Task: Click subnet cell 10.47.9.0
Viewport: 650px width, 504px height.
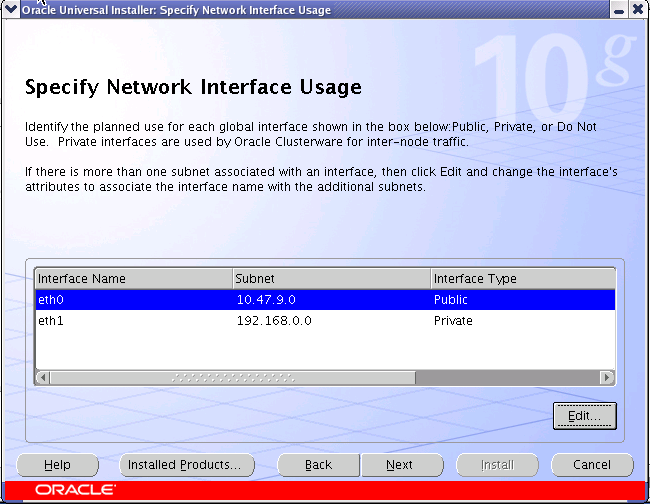Action: point(332,300)
